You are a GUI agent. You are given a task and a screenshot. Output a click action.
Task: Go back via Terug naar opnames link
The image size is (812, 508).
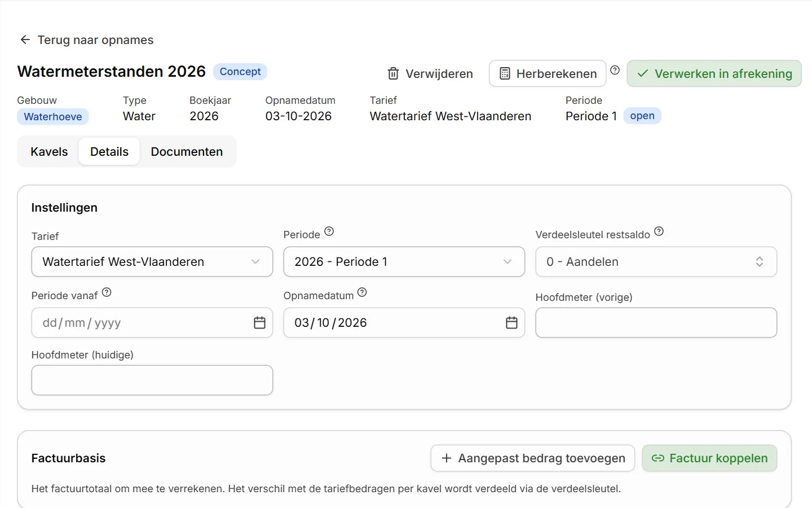click(87, 40)
